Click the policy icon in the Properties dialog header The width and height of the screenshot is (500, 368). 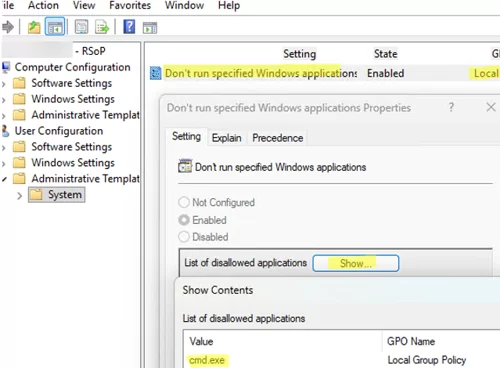point(185,166)
